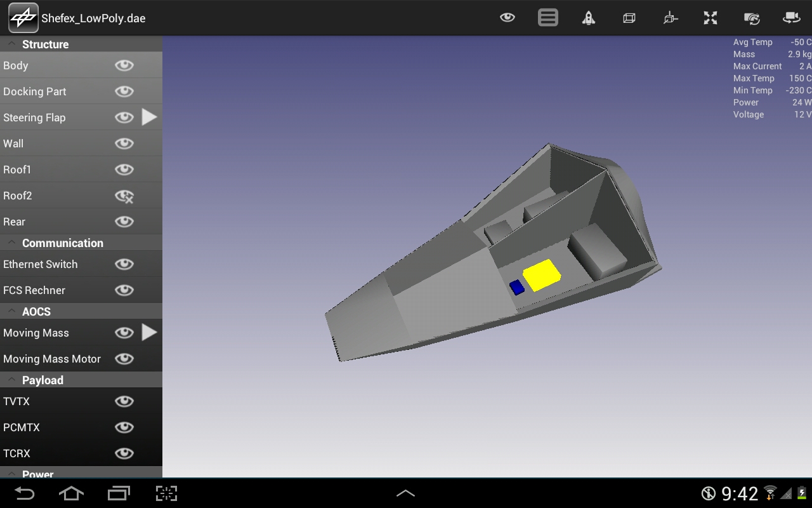Viewport: 812px width, 508px height.
Task: Switch to wireframe cube view
Action: pyautogui.click(x=629, y=18)
